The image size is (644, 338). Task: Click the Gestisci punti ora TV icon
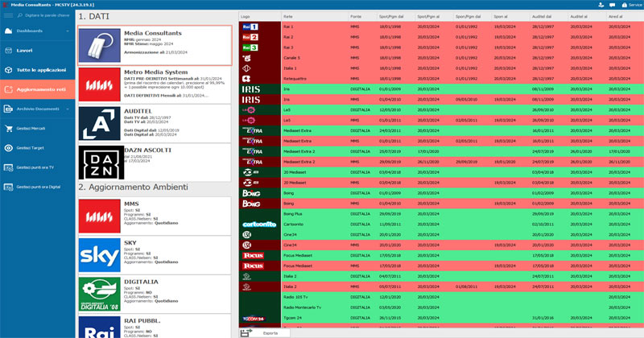click(10, 167)
